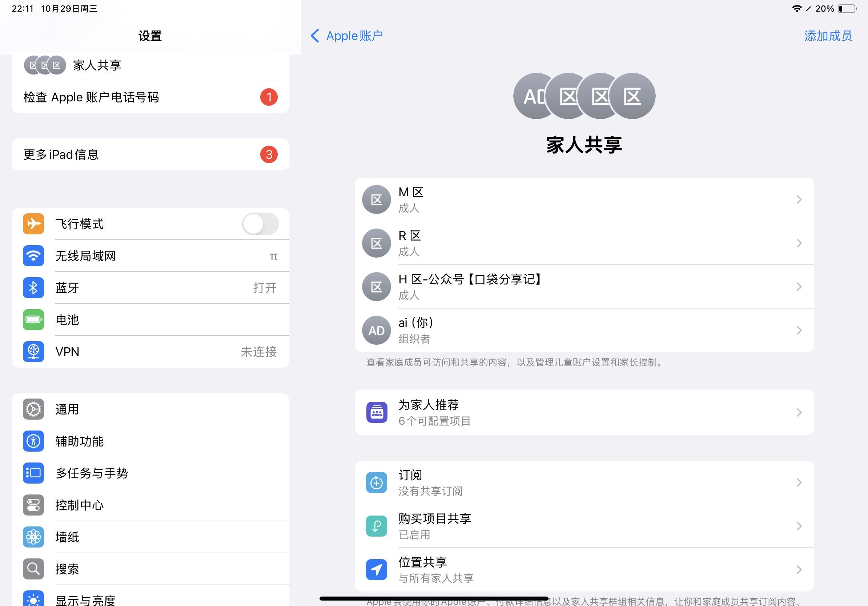Open the Wallpaper (墙纸) flower icon
This screenshot has height=606, width=868.
coord(33,537)
